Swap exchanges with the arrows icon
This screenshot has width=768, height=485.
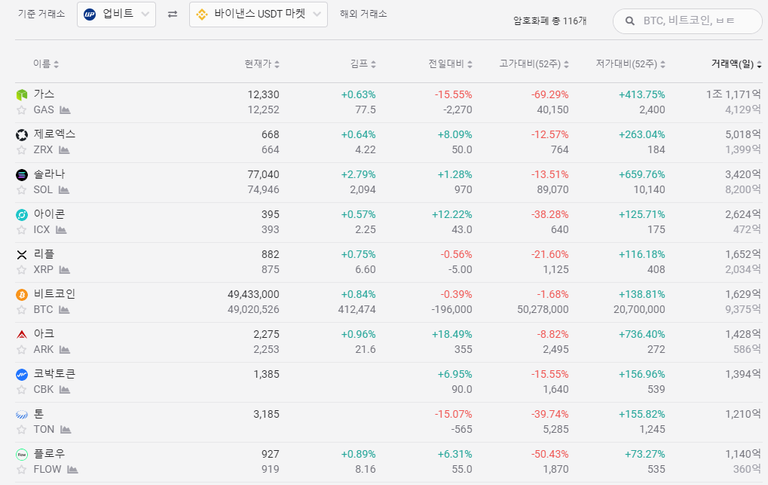[172, 14]
